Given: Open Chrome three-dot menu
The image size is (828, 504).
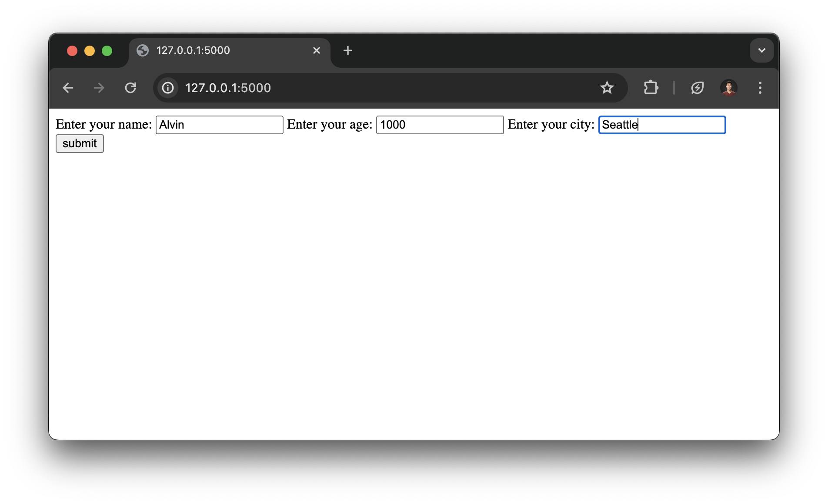Looking at the screenshot, I should click(x=760, y=88).
